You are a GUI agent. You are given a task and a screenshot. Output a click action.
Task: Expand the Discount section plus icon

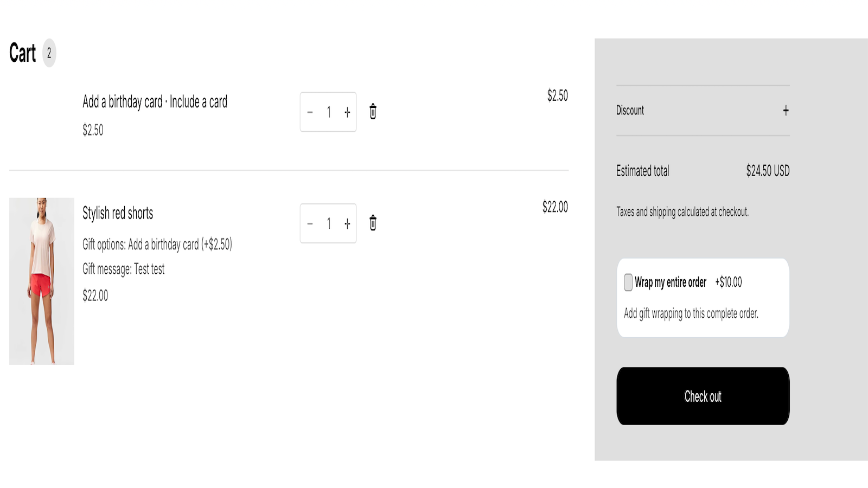click(x=786, y=111)
